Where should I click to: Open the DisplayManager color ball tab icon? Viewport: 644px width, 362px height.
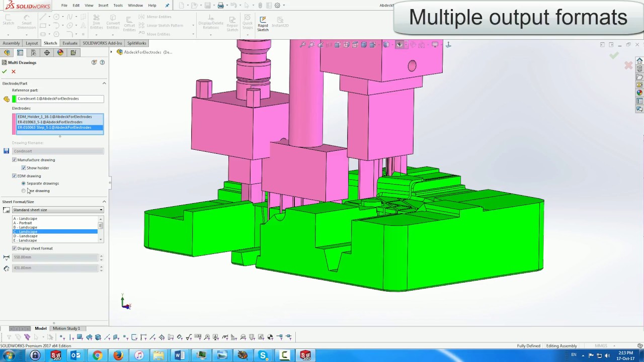point(60,52)
